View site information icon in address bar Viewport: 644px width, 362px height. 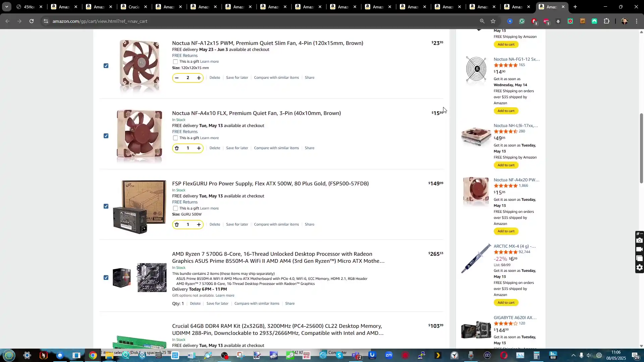pos(46,21)
